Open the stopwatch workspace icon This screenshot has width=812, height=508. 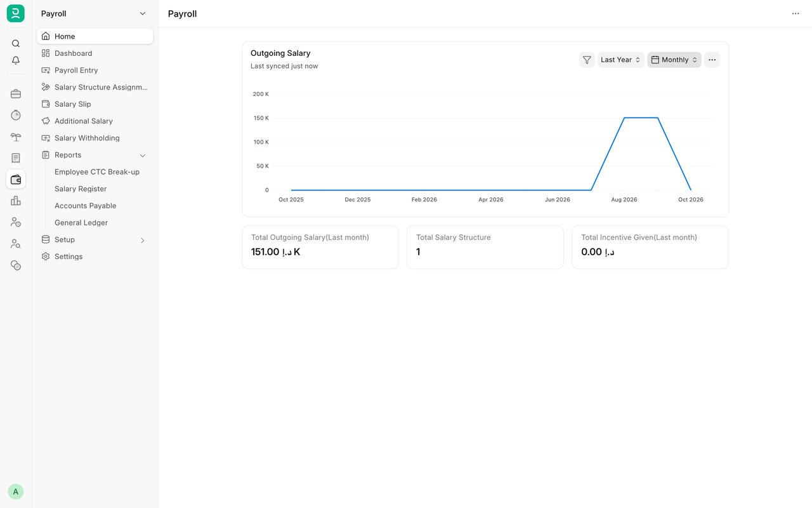point(16,115)
